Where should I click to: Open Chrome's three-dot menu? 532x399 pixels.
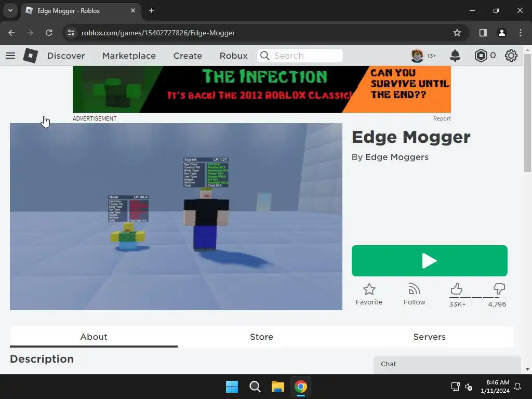click(521, 33)
